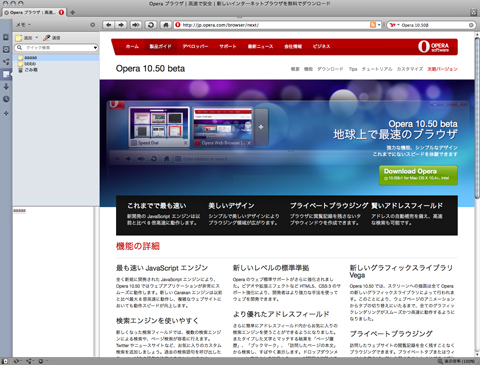Open the zoom level 100% dropdown
Screen dimensions: 480x365
[461, 361]
